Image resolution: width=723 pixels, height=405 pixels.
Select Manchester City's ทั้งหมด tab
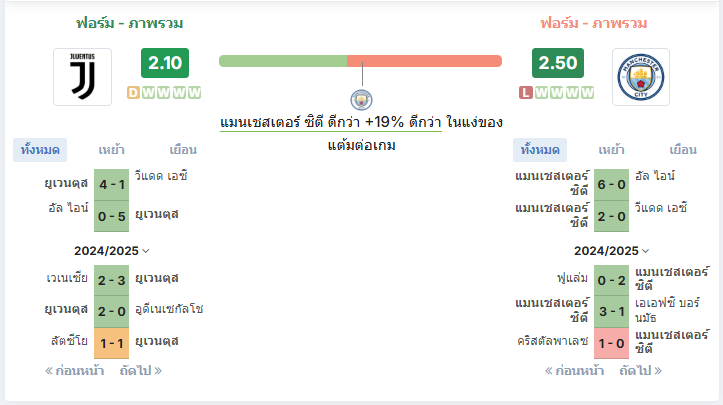pos(540,150)
